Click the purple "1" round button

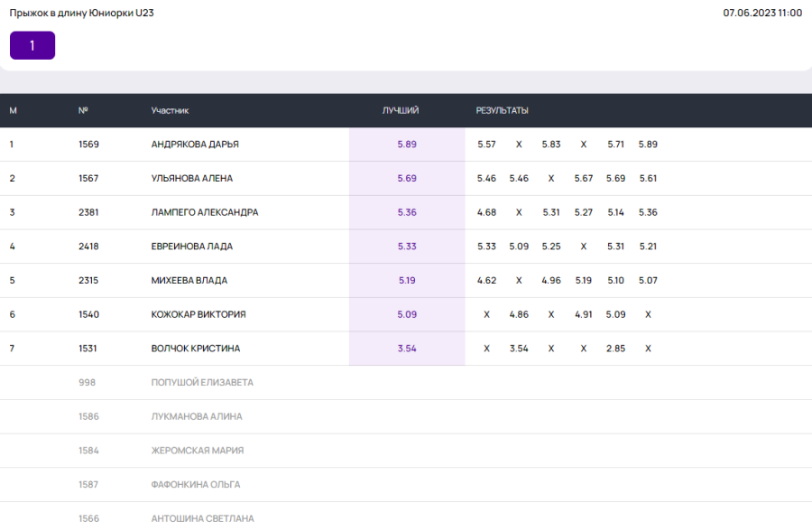tap(32, 45)
